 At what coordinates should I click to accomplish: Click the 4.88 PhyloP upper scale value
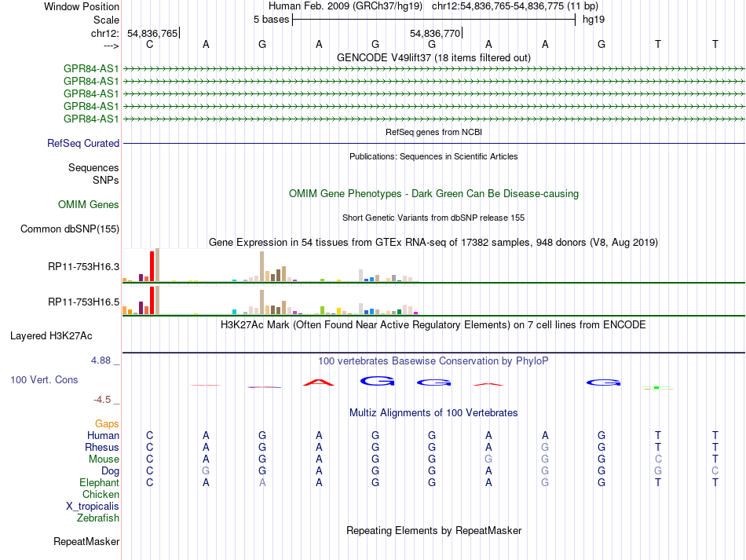[x=101, y=361]
